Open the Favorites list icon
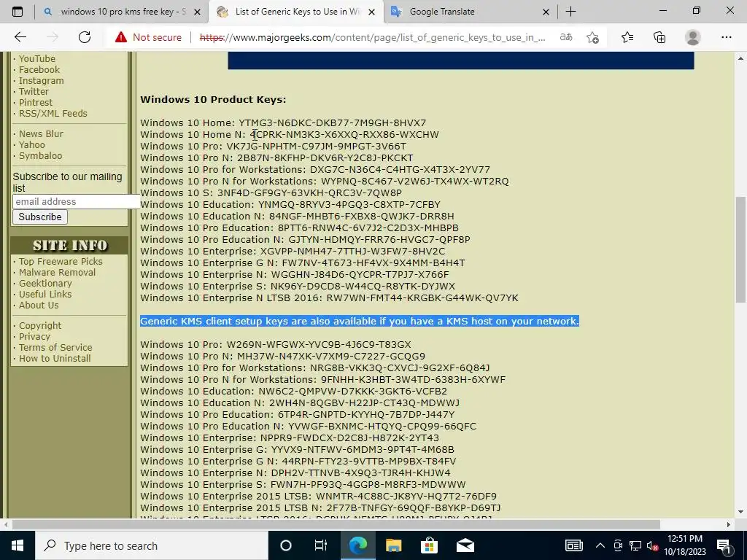 pyautogui.click(x=627, y=37)
